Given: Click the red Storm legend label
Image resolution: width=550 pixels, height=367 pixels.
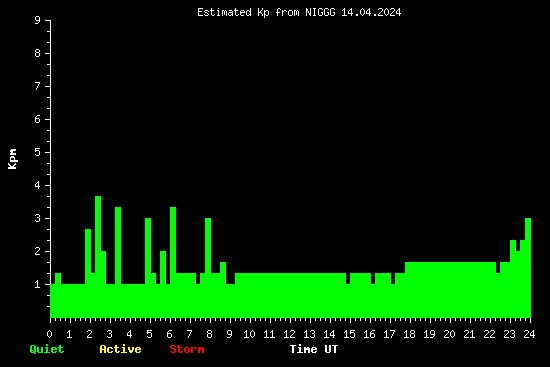Looking at the screenshot, I should pyautogui.click(x=187, y=349).
